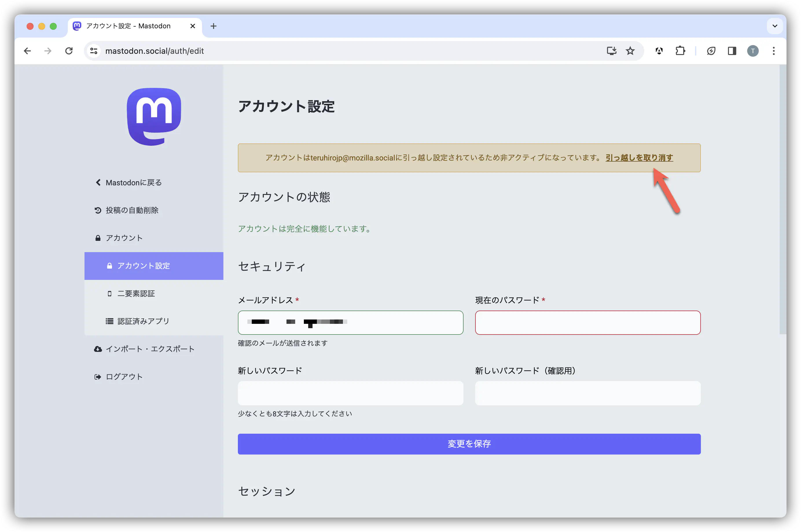
Task: Focus the 新しいパスワード field
Action: tap(350, 393)
